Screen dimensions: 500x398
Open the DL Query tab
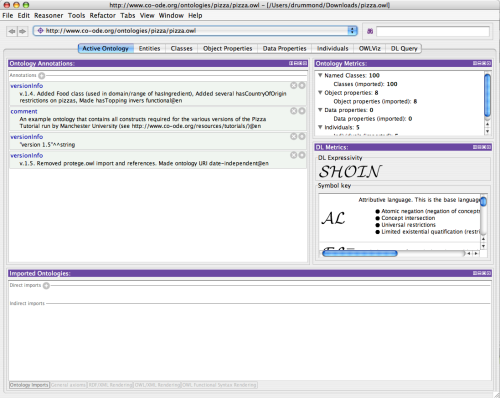point(404,49)
